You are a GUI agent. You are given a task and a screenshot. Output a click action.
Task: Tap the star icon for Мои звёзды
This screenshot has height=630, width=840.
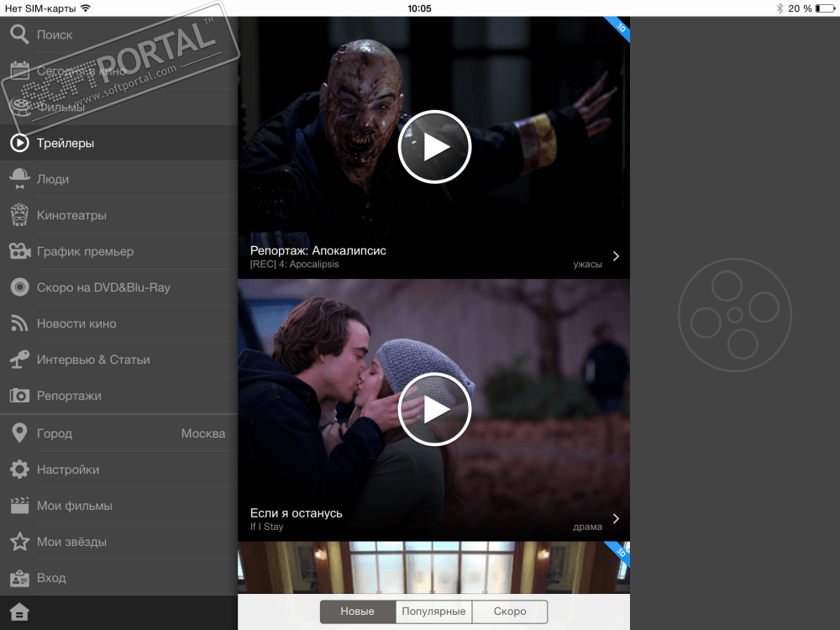pos(20,542)
